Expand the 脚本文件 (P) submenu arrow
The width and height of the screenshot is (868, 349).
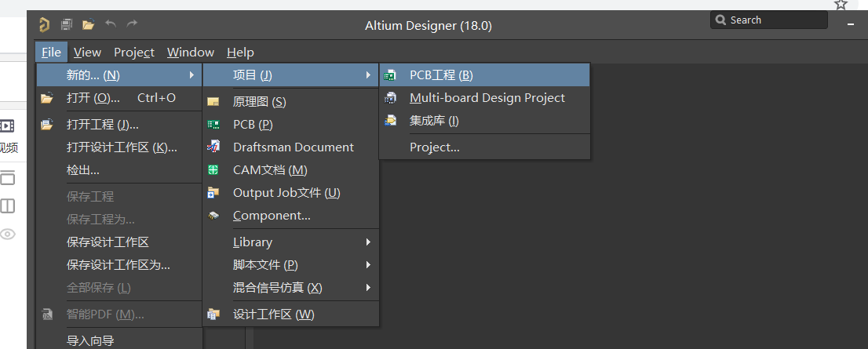pos(368,265)
